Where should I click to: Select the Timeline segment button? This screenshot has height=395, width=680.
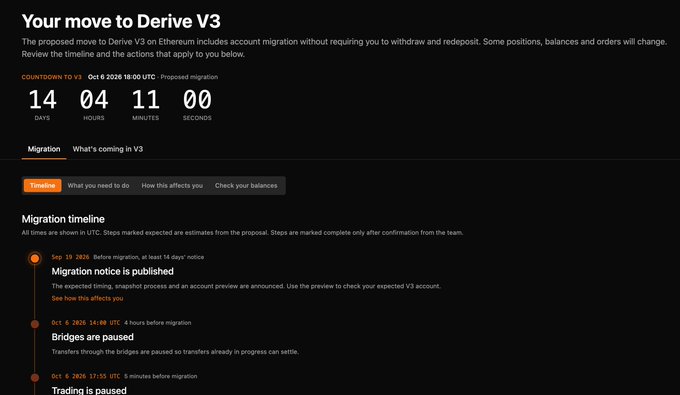(42, 186)
